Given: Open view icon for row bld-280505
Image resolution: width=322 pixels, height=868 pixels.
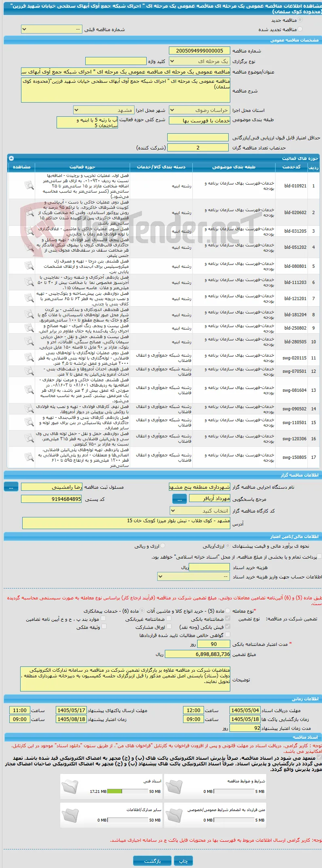Looking at the screenshot, I should click(29, 341).
